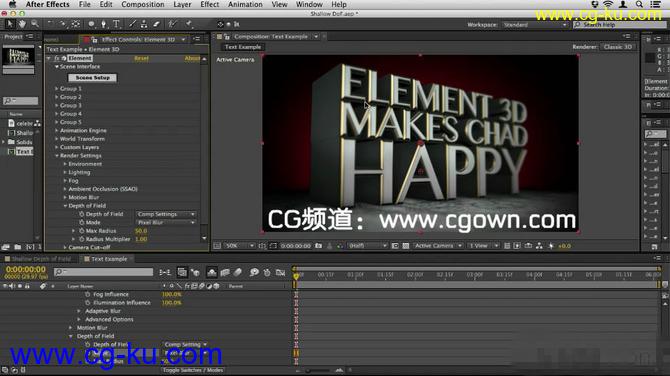Click the Scene Setup button
This screenshot has width=670, height=376.
click(x=93, y=78)
